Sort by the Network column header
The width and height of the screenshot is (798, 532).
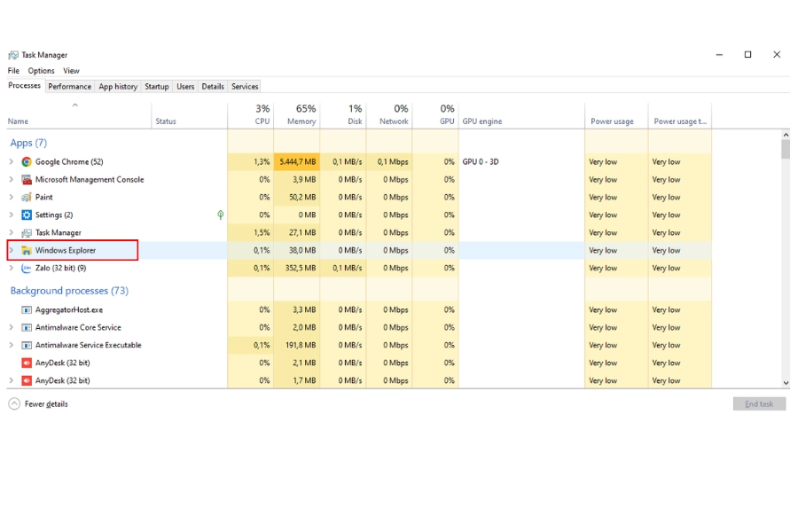(x=389, y=115)
